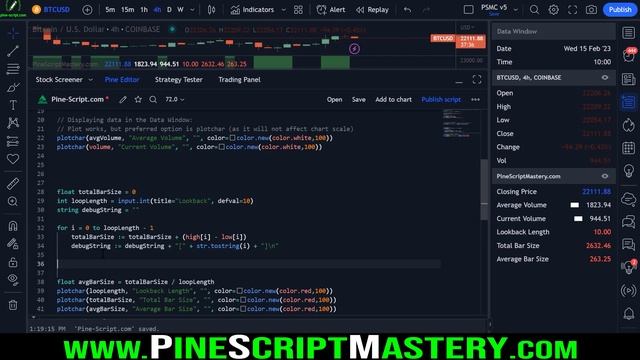640x360 pixels.
Task: Click the BTCUSD symbol search field
Action: click(x=51, y=9)
